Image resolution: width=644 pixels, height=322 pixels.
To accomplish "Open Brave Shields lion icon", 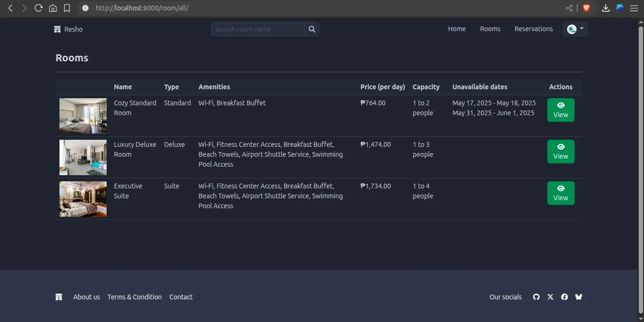I will click(586, 8).
